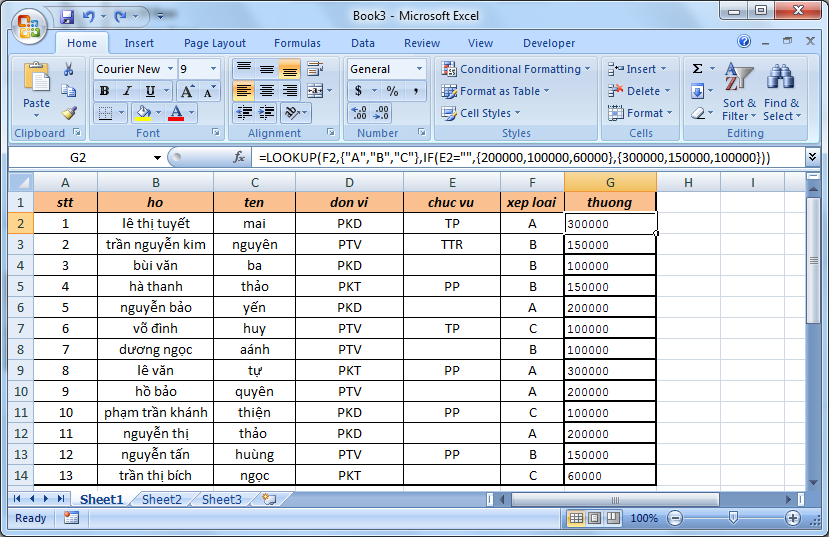Switch to the Formulas tab
This screenshot has width=829, height=537.
tap(297, 43)
